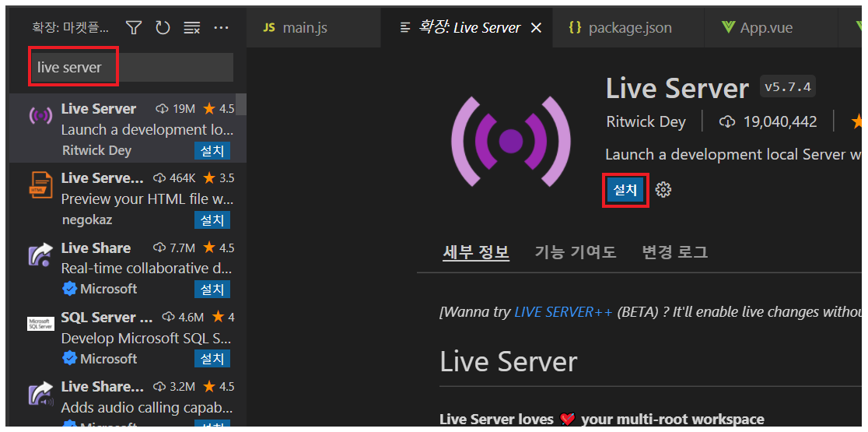Open the extensions filter funnel icon
Screen dimensions: 868x432
(x=134, y=27)
